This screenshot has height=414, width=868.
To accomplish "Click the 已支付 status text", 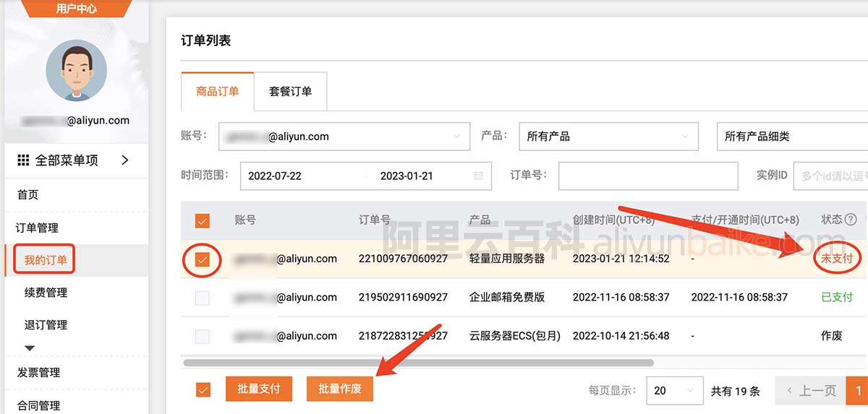I will click(837, 297).
